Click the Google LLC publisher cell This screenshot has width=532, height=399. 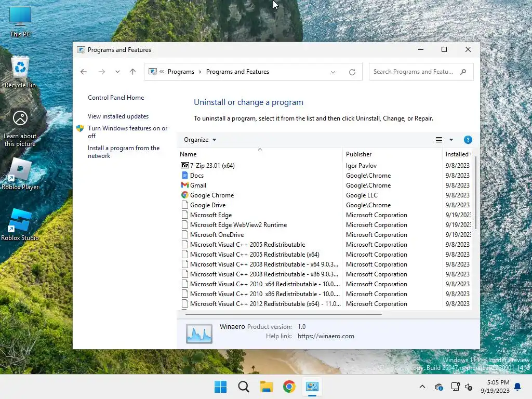click(362, 195)
